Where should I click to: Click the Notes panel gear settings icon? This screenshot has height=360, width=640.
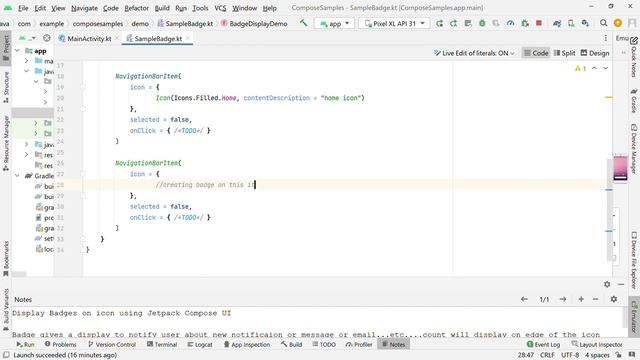(x=607, y=284)
